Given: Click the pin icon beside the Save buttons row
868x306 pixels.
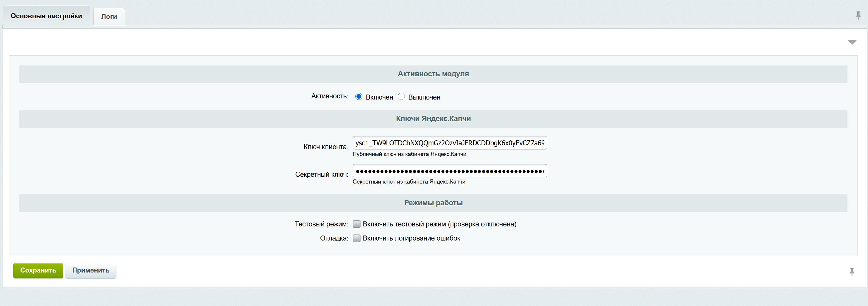Looking at the screenshot, I should point(852,272).
